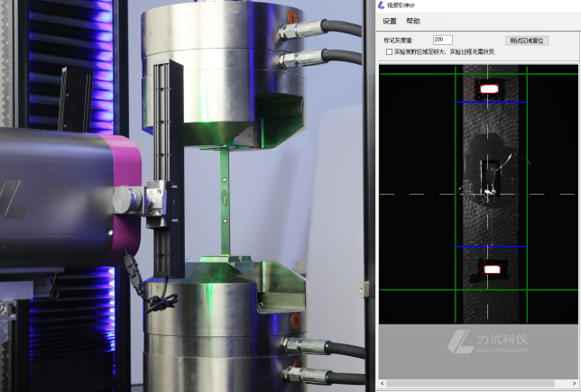Open the 帮助 menu
581x392 pixels.
[x=413, y=21]
